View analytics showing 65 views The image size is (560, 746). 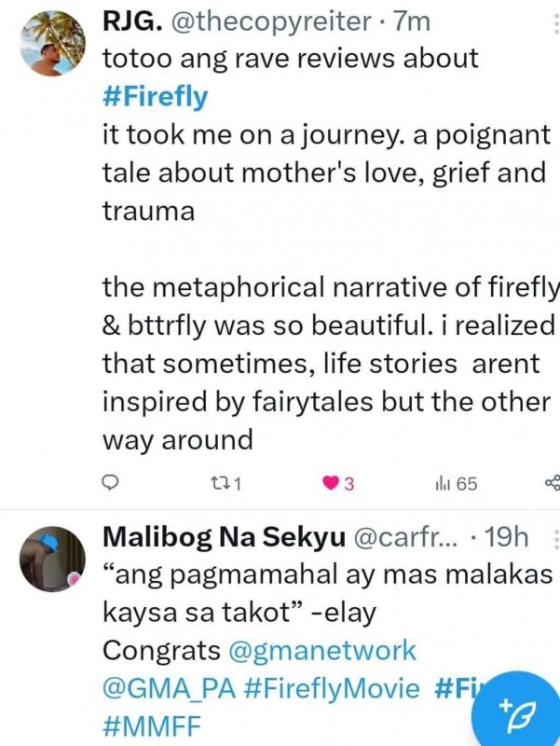point(445,483)
